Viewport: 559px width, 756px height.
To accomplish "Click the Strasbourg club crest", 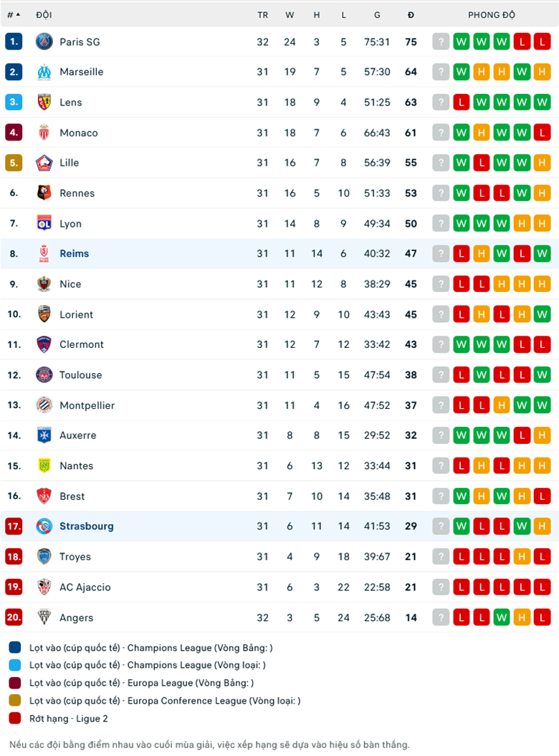I will pyautogui.click(x=44, y=526).
